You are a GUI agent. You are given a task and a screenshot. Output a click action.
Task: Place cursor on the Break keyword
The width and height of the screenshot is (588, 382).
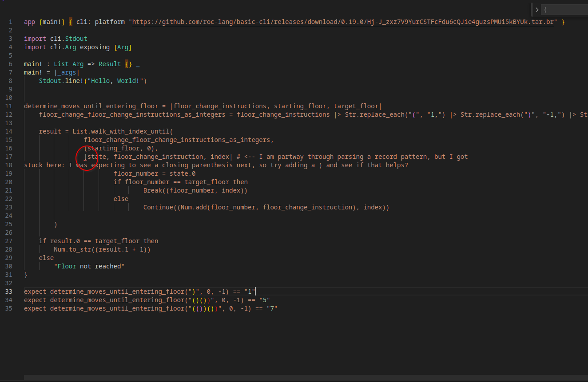click(x=153, y=190)
